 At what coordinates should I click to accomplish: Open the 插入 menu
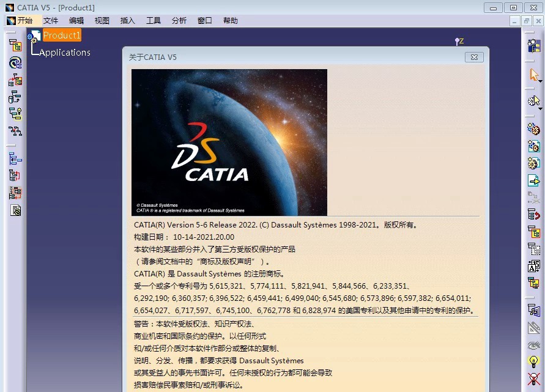pos(128,21)
